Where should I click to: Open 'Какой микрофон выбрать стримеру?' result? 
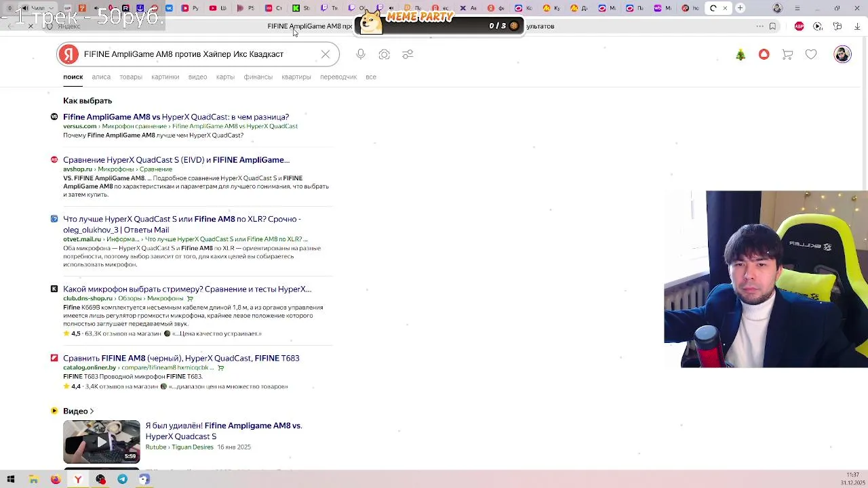tap(187, 289)
